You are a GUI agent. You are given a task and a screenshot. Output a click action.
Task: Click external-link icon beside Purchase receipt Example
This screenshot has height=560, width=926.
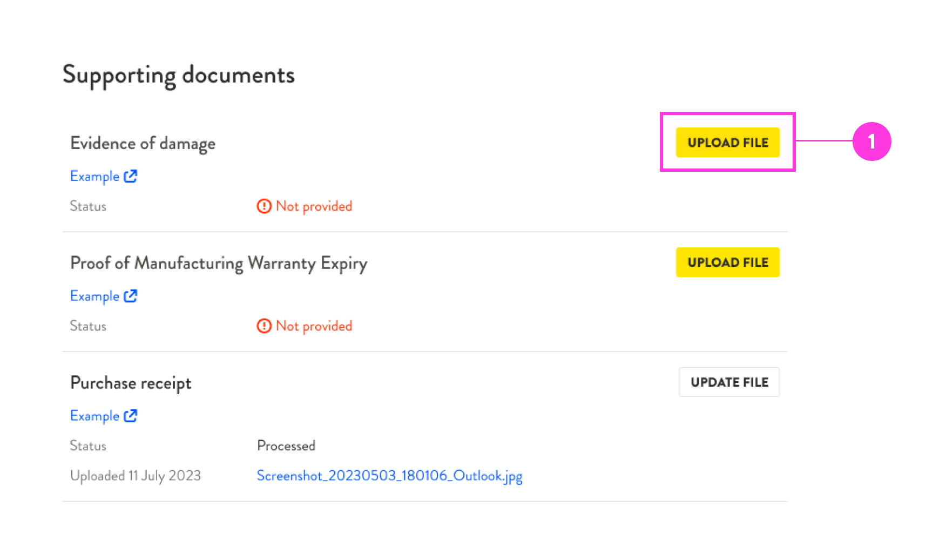tap(131, 416)
